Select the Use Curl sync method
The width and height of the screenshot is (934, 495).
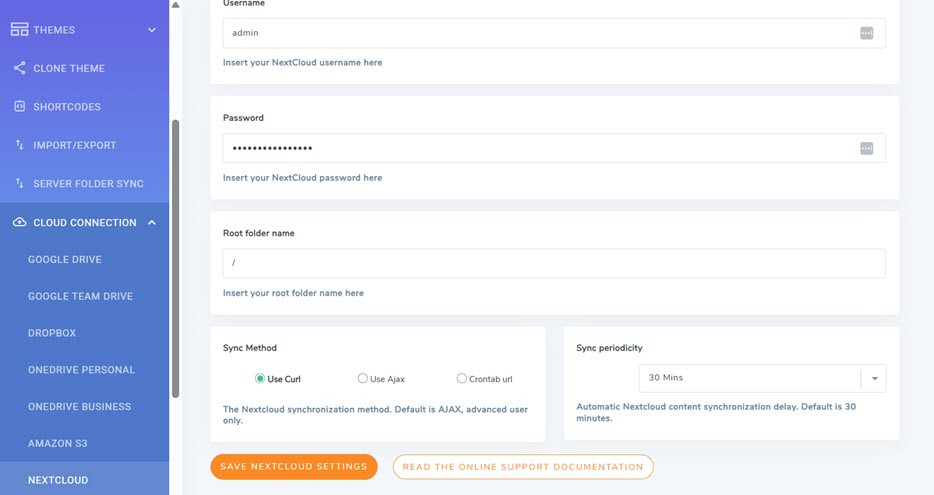click(260, 379)
